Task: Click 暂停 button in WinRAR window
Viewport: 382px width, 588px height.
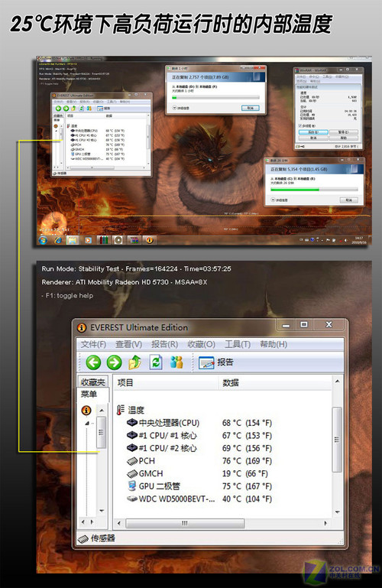Action: (344, 132)
